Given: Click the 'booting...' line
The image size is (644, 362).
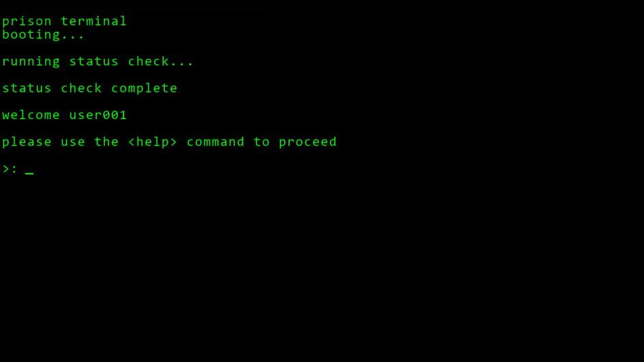Looking at the screenshot, I should coord(42,34).
